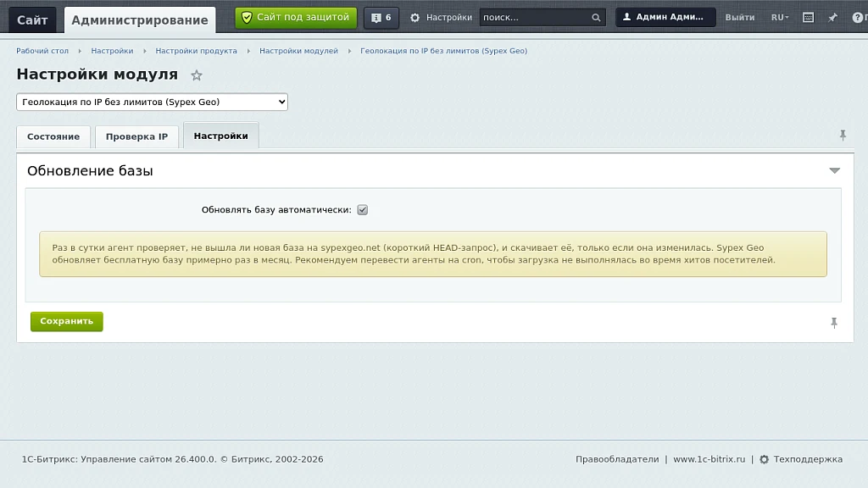Image resolution: width=868 pixels, height=488 pixels.
Task: Switch to the Проверка IP tab
Action: [136, 136]
